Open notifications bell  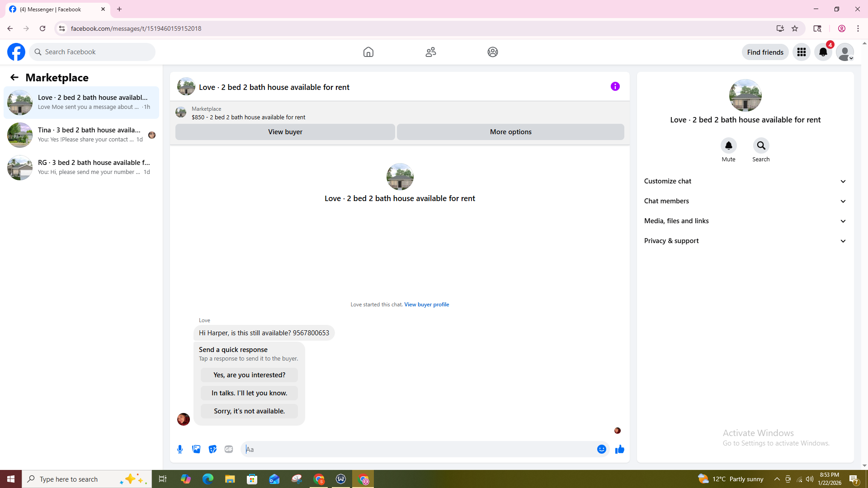[x=823, y=52]
